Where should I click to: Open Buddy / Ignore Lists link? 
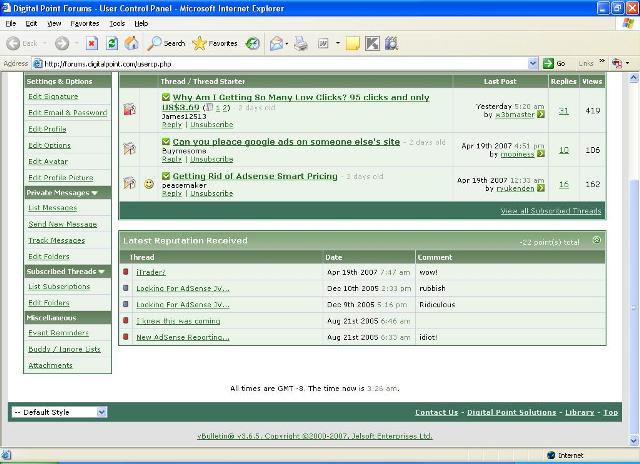[x=64, y=349]
